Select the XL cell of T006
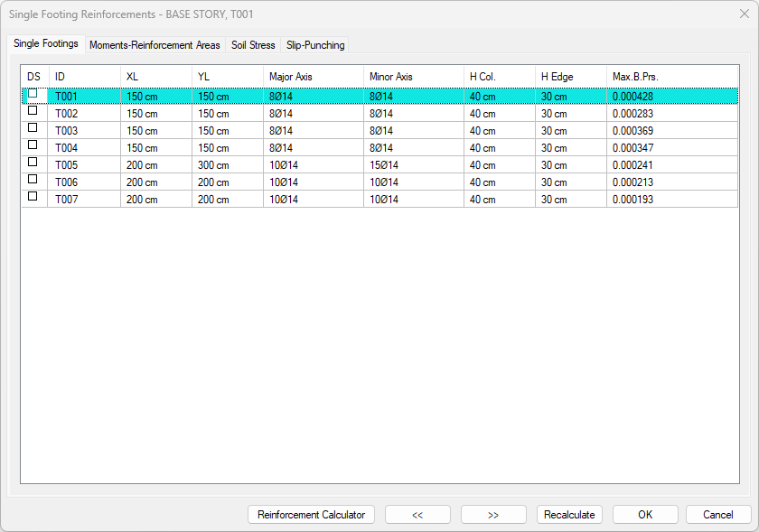Viewport: 759px width, 532px height. pos(142,182)
